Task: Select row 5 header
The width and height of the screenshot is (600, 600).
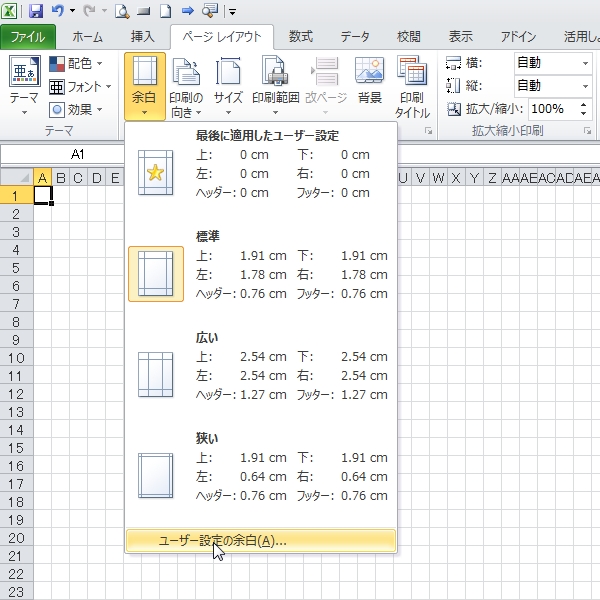Action: pyautogui.click(x=16, y=268)
